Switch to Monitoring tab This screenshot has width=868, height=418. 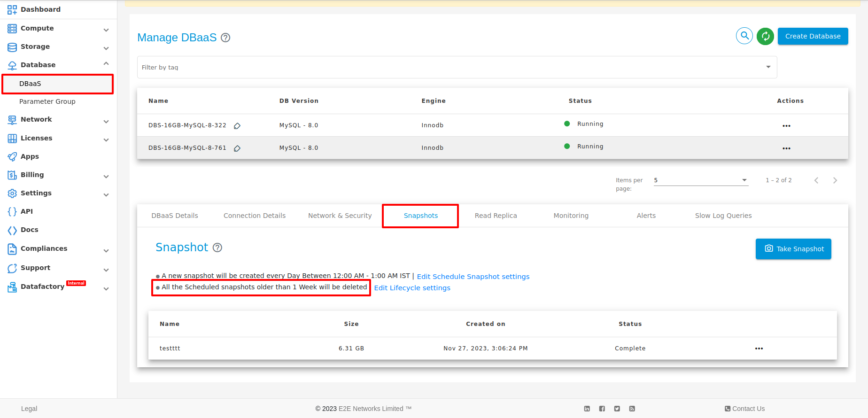click(x=571, y=216)
